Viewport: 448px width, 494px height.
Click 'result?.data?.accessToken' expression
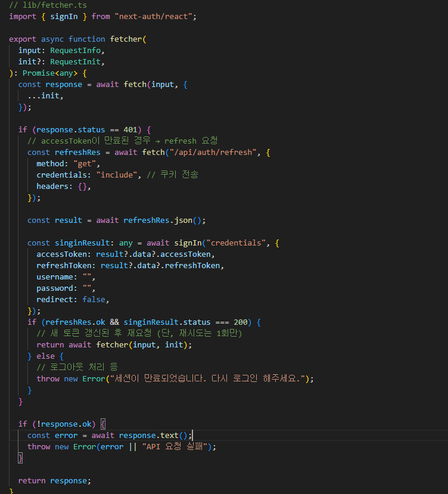(153, 254)
